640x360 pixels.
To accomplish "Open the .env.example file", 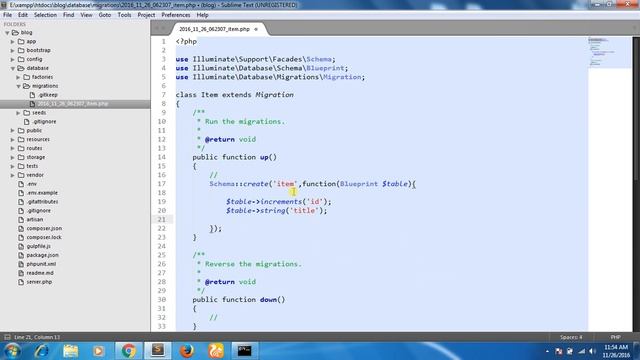I will pyautogui.click(x=42, y=193).
